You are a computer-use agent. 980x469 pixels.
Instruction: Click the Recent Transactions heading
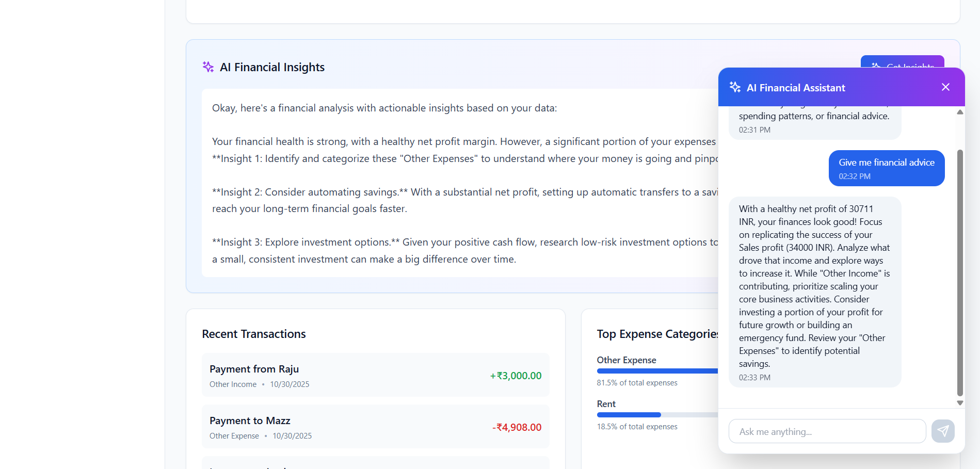pyautogui.click(x=254, y=334)
